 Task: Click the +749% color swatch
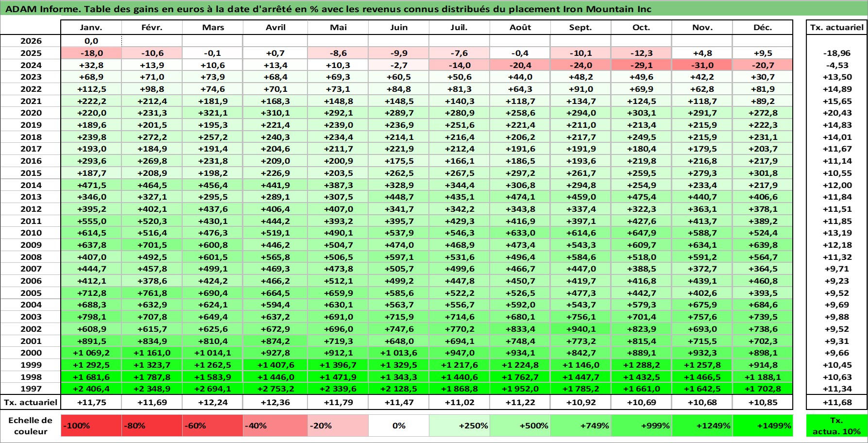click(x=581, y=426)
